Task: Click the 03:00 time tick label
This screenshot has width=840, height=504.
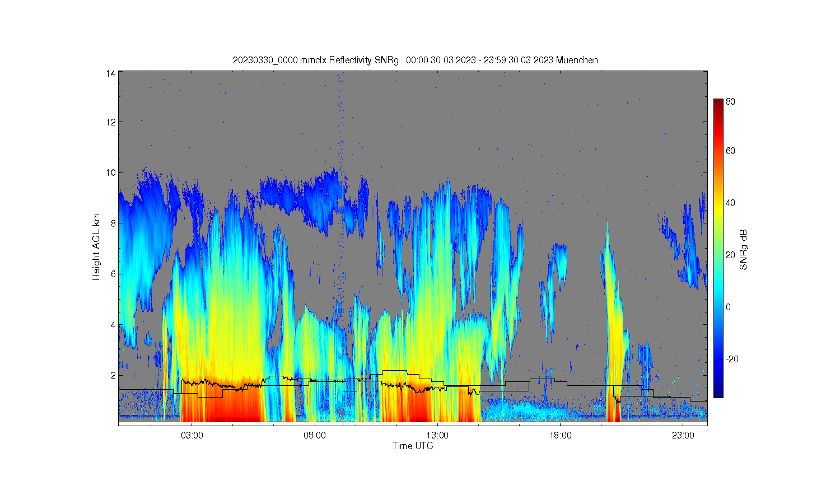Action: coord(192,436)
